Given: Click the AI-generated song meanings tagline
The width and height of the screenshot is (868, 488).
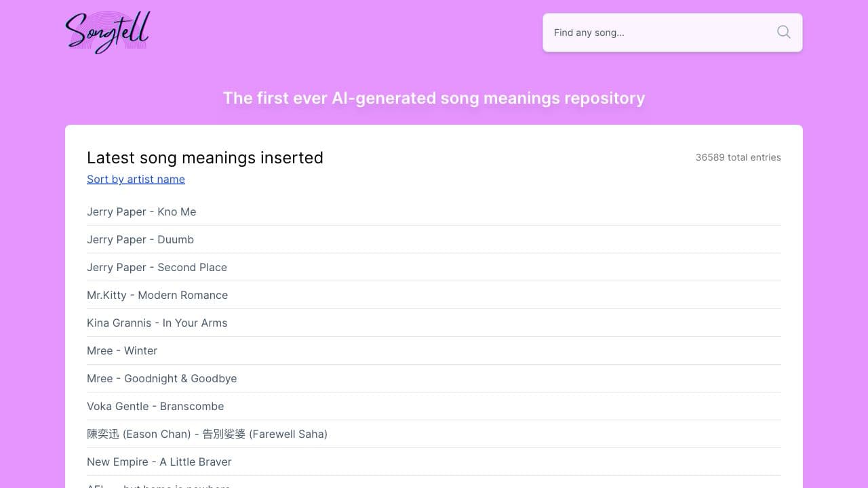Looking at the screenshot, I should (434, 98).
